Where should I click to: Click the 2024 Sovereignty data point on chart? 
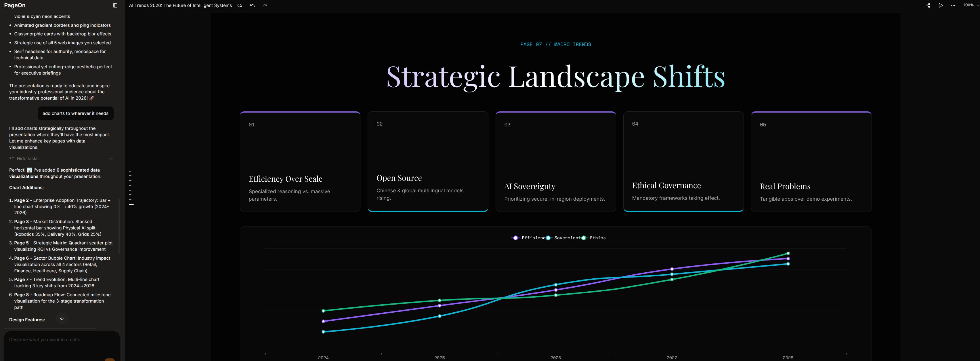click(323, 332)
